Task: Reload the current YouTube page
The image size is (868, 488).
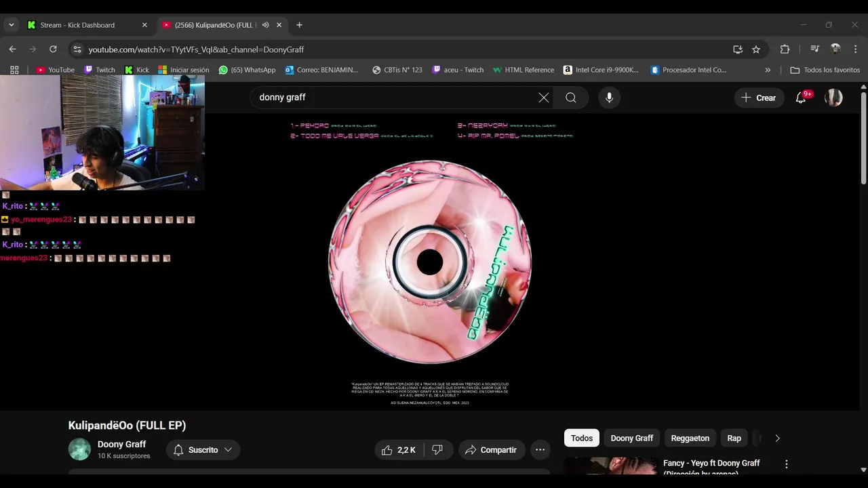Action: (x=53, y=49)
